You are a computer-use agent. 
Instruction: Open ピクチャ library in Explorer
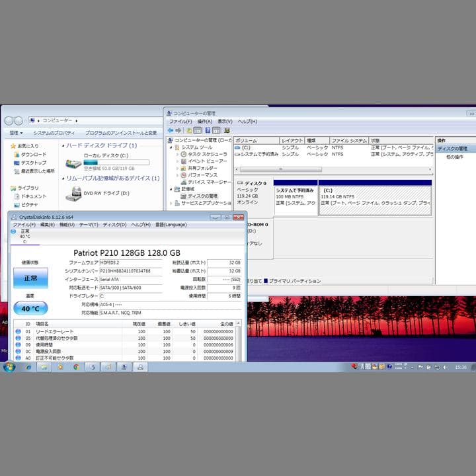30,205
